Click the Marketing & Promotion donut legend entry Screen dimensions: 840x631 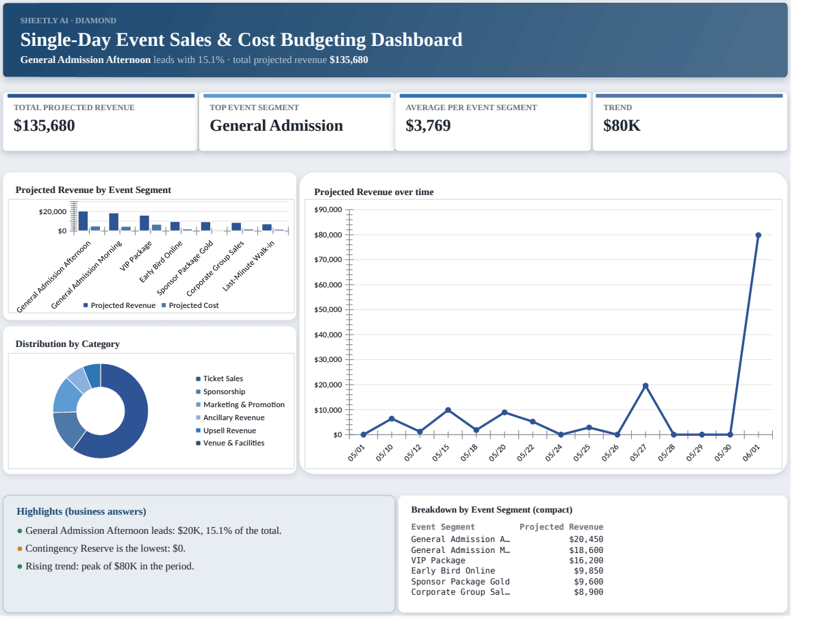(240, 404)
